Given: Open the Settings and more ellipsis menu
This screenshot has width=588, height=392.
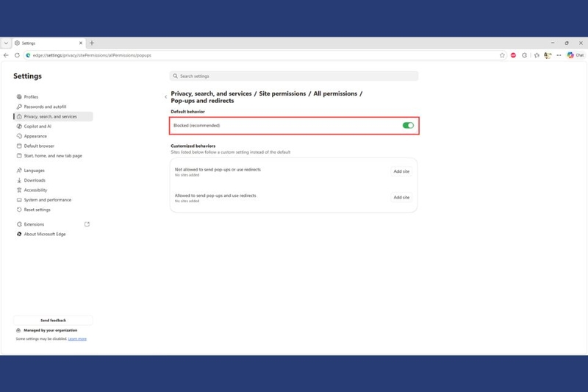Looking at the screenshot, I should point(559,55).
